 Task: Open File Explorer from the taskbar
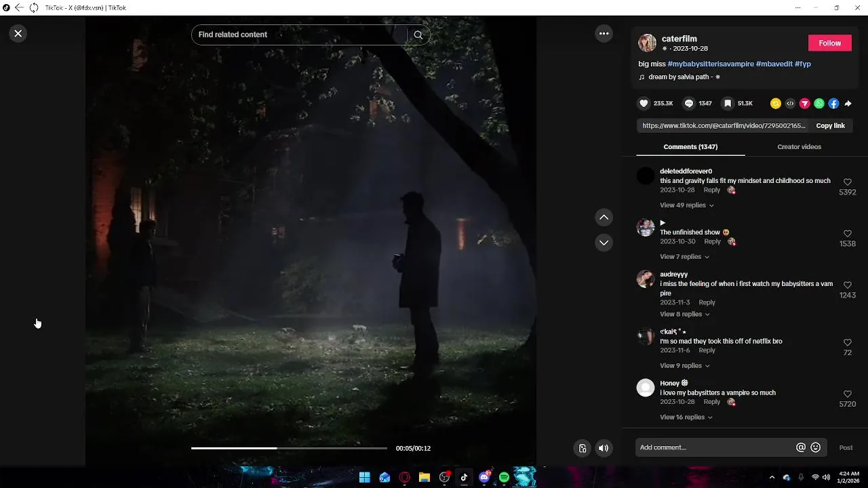click(x=425, y=477)
